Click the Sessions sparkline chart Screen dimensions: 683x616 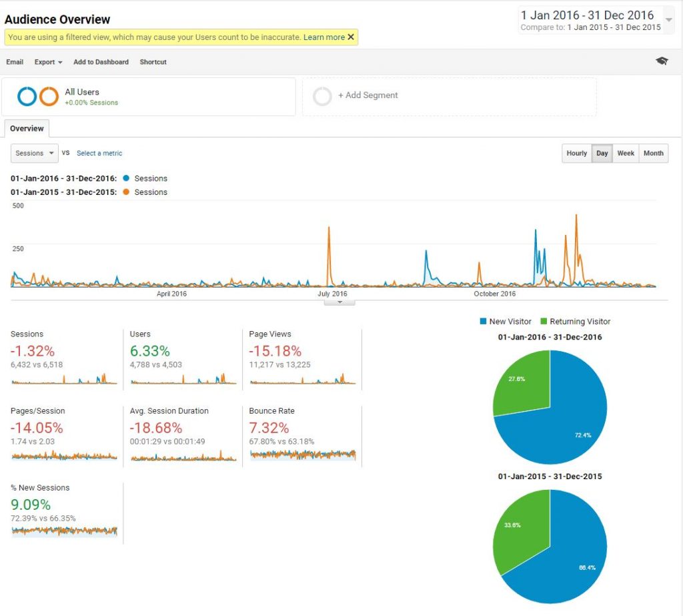pyautogui.click(x=64, y=378)
